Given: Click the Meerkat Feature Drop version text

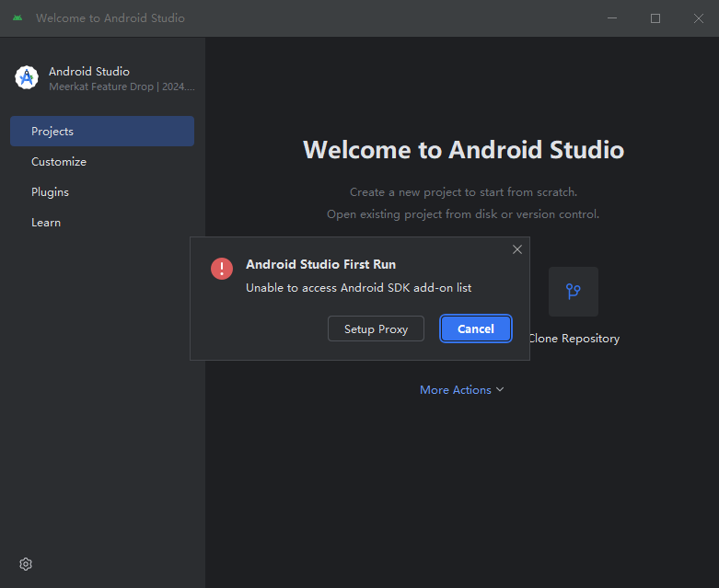Looking at the screenshot, I should point(122,86).
